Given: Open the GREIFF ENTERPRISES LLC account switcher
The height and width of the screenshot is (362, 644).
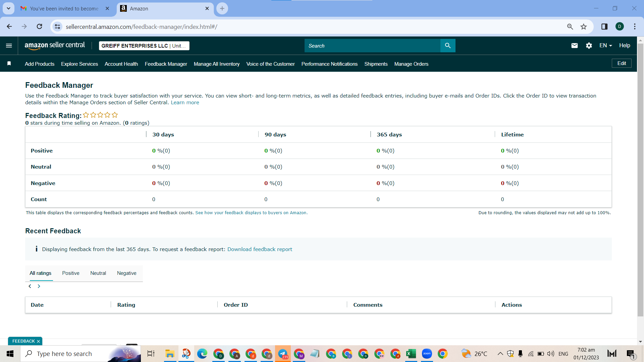Looking at the screenshot, I should (144, 46).
